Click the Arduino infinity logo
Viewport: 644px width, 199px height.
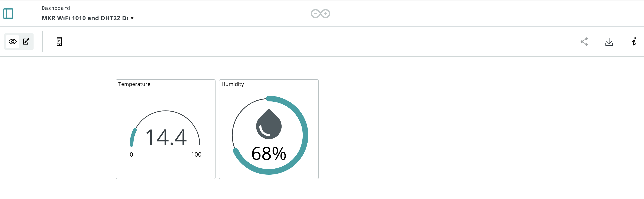(320, 14)
